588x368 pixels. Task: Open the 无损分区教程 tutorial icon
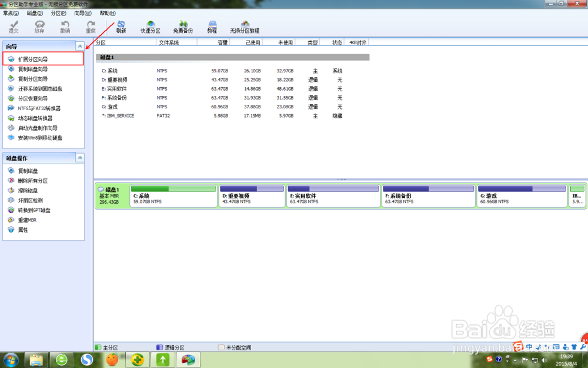(245, 27)
